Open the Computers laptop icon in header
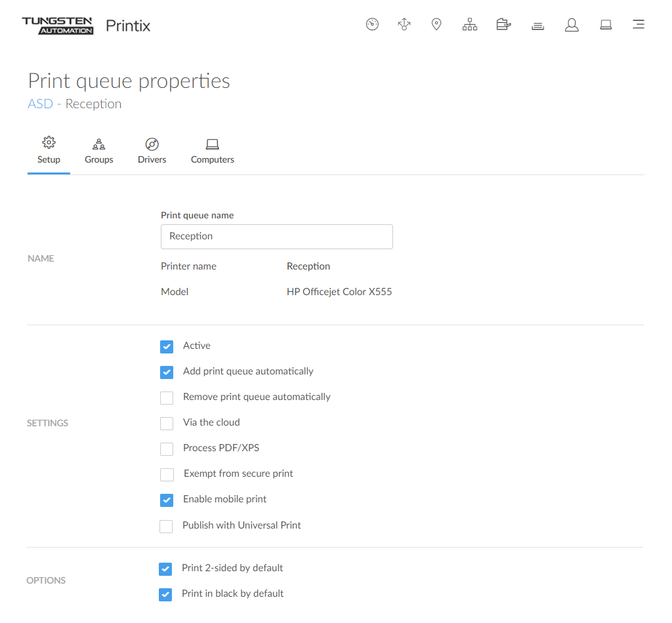The width and height of the screenshot is (672, 623). click(606, 25)
